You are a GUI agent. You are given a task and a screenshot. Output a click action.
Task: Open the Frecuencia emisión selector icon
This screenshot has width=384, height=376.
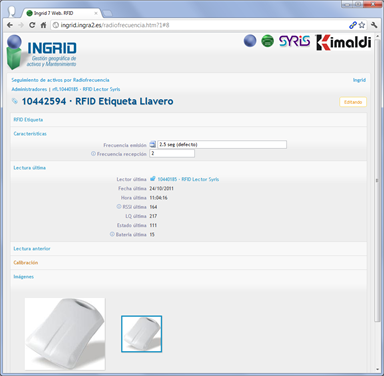click(152, 144)
